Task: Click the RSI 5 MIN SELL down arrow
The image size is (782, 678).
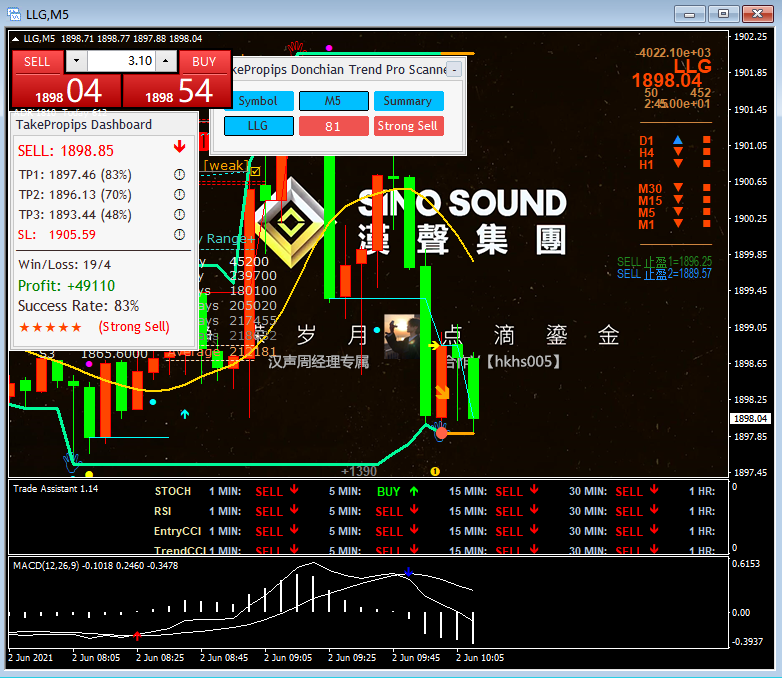Action: (414, 509)
